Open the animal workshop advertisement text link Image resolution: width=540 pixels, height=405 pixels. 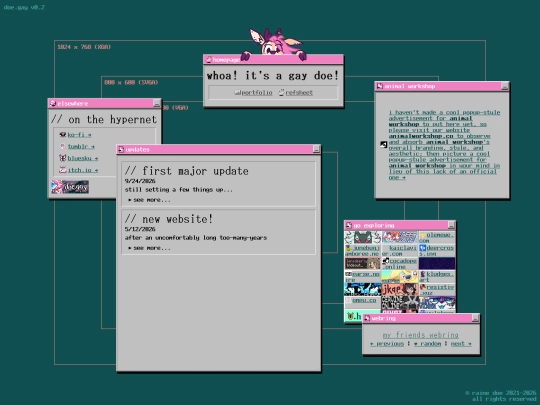[x=444, y=145]
